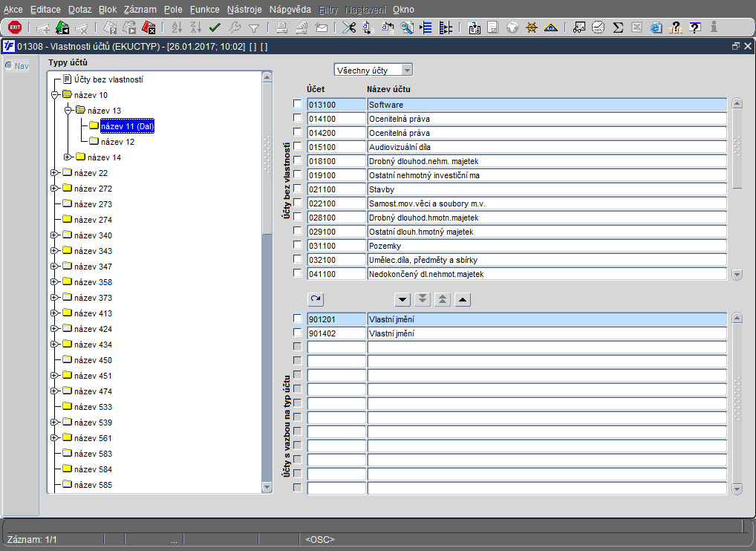Viewport: 756px width, 551px height.
Task: Click the Internet Explorer browser icon
Action: coord(656,27)
